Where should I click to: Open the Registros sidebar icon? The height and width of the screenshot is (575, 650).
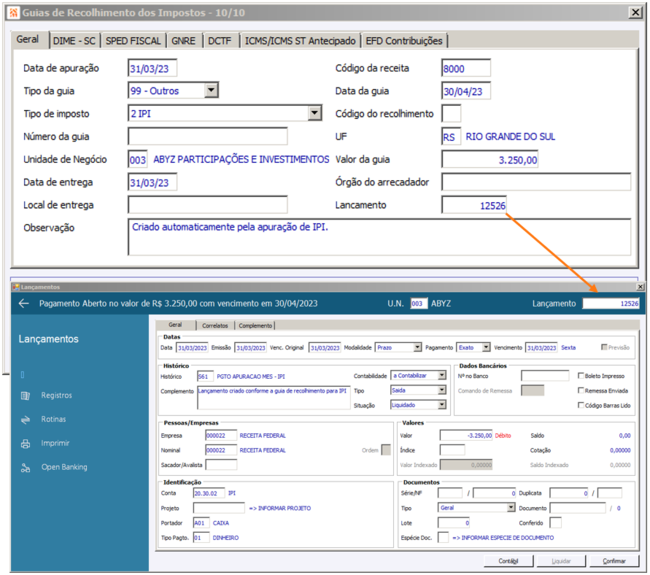pos(25,395)
